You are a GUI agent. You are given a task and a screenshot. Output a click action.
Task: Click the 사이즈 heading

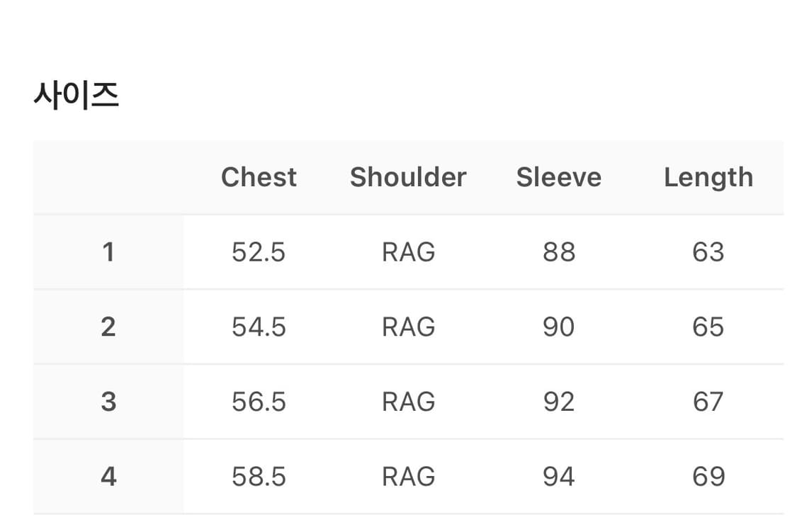tap(76, 95)
